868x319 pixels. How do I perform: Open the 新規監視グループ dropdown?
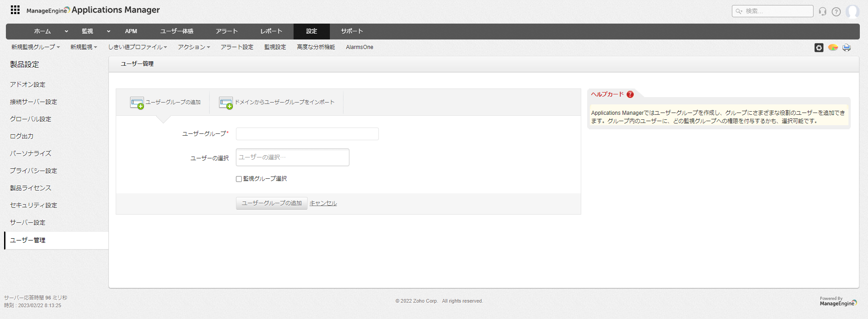click(35, 47)
